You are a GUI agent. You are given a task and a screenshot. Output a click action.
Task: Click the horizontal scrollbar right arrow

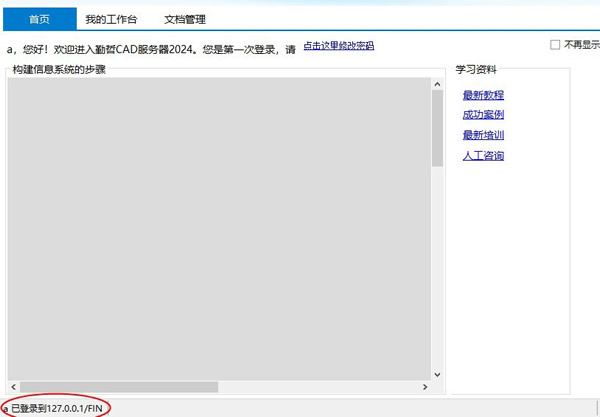(x=424, y=386)
